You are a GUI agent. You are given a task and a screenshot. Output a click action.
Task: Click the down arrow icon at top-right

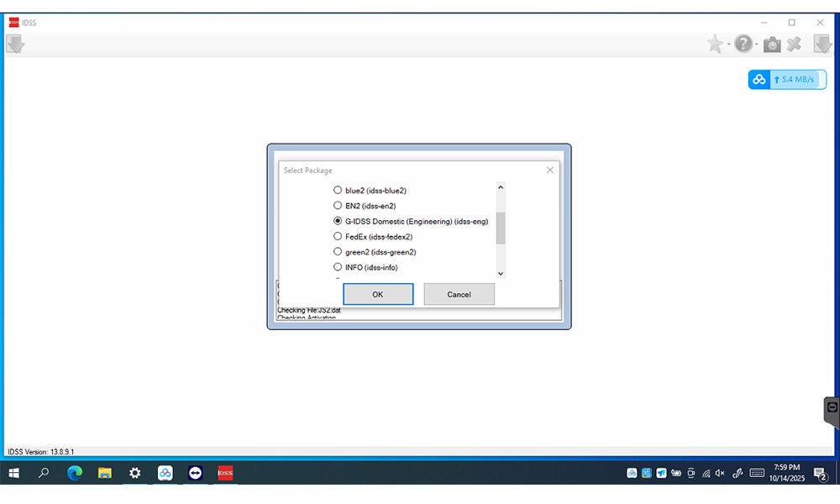pyautogui.click(x=822, y=45)
